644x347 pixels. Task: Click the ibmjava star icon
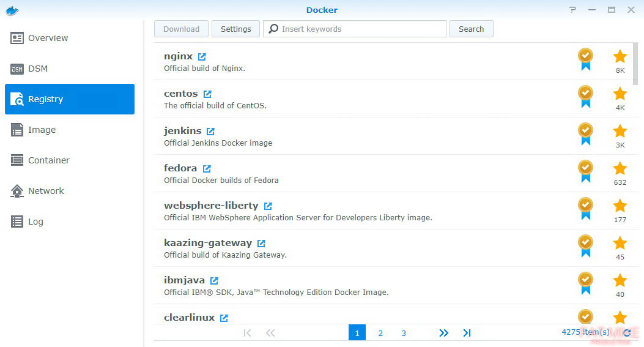pyautogui.click(x=620, y=280)
